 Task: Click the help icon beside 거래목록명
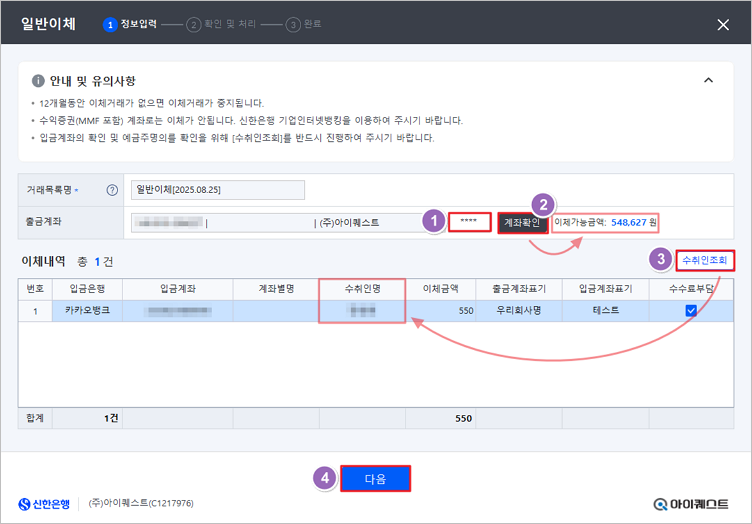[x=112, y=190]
